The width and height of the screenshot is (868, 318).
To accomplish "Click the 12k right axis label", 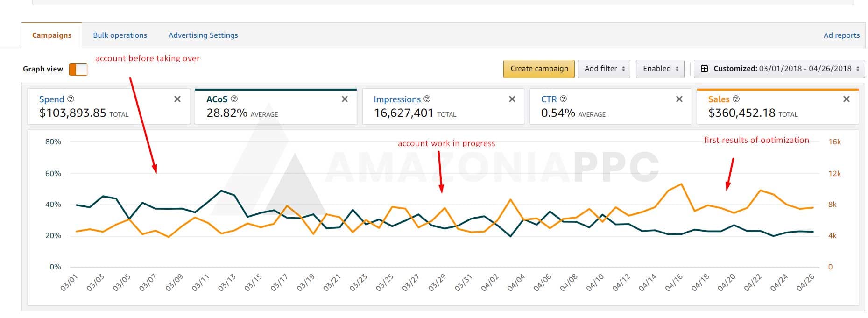I will tap(834, 173).
